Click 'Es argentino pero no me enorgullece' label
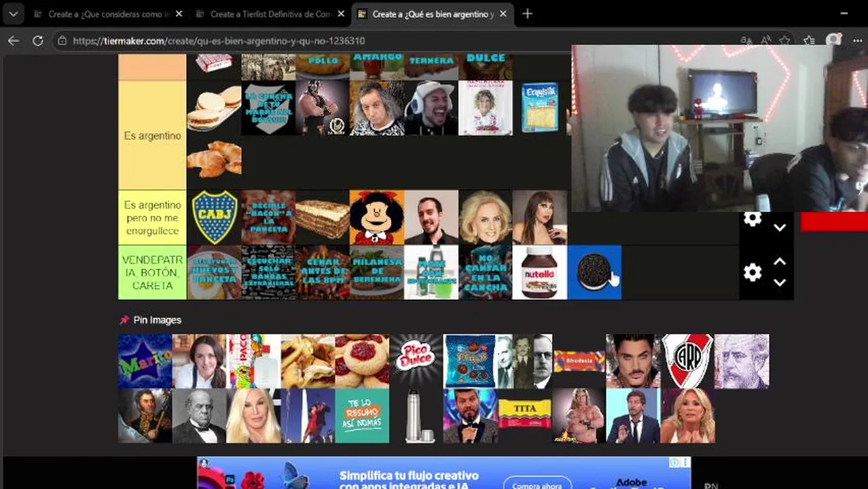868x489 pixels. (152, 217)
